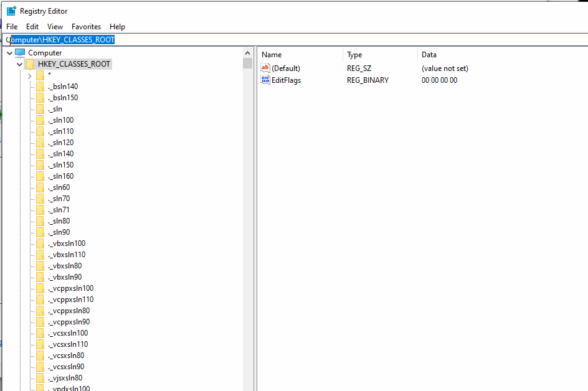Click the folder icon for ._sln100

(40, 120)
